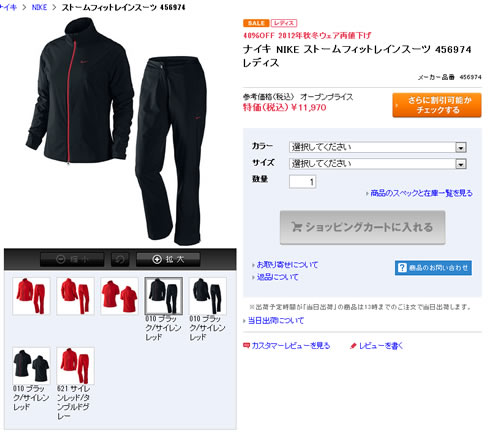Click the サイズ dropdown arrow
492x433 pixels.
tap(461, 164)
